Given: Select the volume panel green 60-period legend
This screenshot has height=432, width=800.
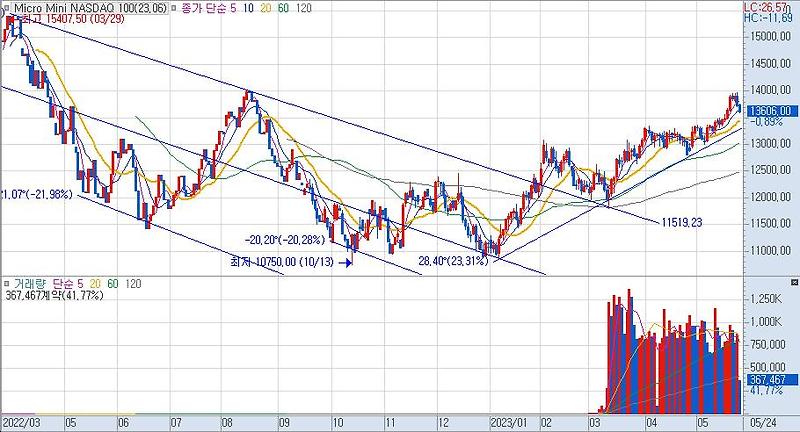Looking at the screenshot, I should pyautogui.click(x=113, y=283).
